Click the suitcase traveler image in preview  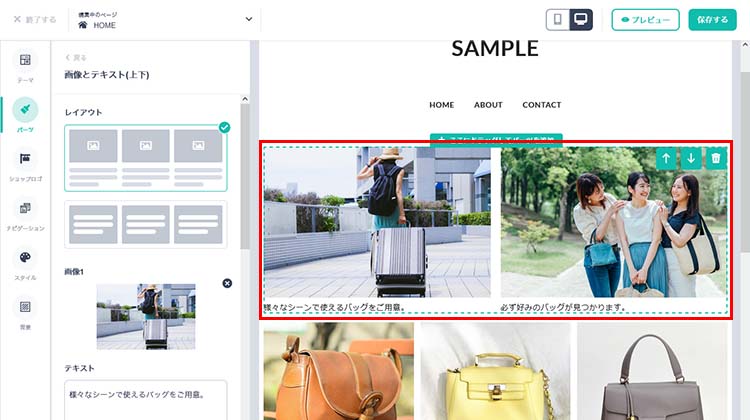pos(377,222)
